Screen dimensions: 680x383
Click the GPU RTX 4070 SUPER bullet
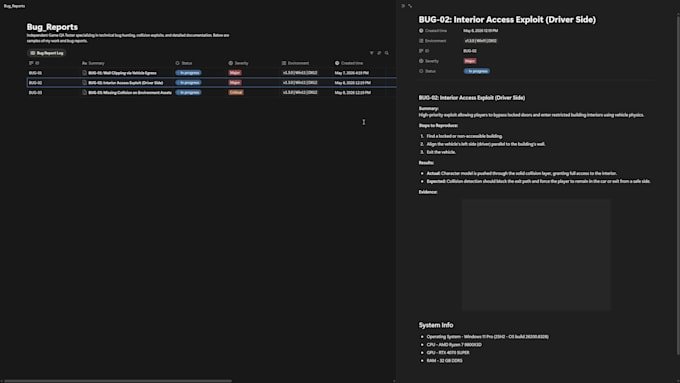(448, 353)
